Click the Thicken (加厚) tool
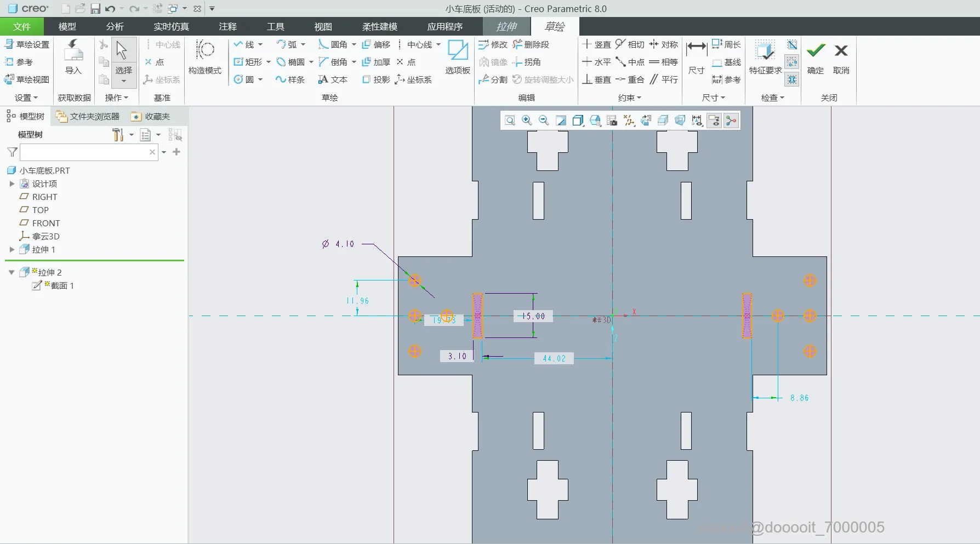 pyautogui.click(x=376, y=62)
